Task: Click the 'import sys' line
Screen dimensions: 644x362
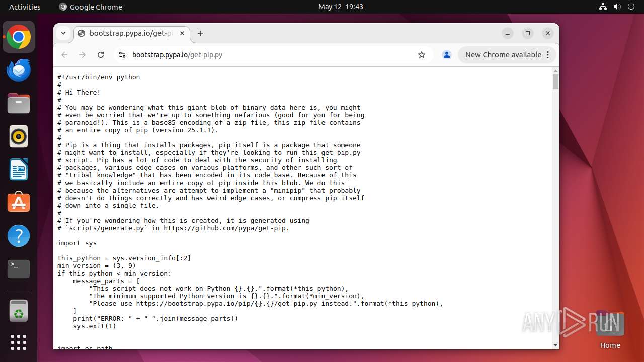Action: coord(77,243)
